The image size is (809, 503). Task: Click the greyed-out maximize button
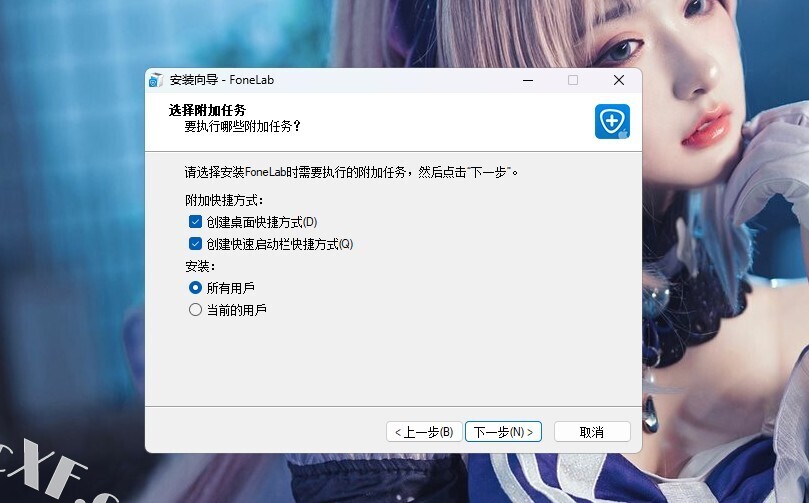pyautogui.click(x=573, y=80)
